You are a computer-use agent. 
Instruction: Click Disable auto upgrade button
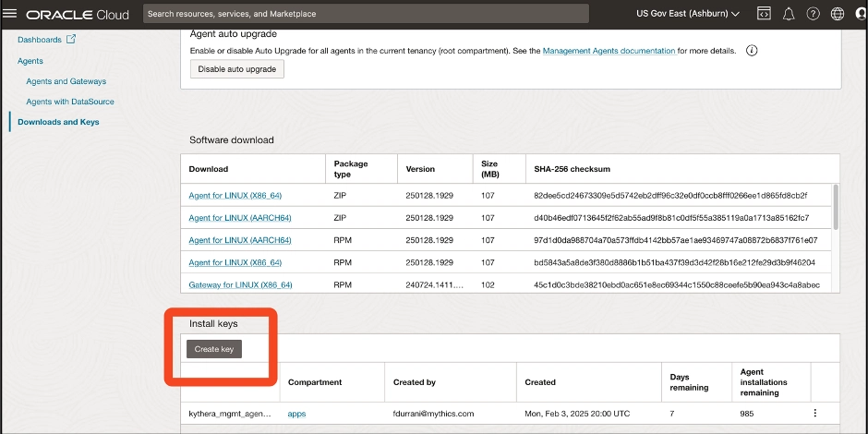click(x=237, y=69)
